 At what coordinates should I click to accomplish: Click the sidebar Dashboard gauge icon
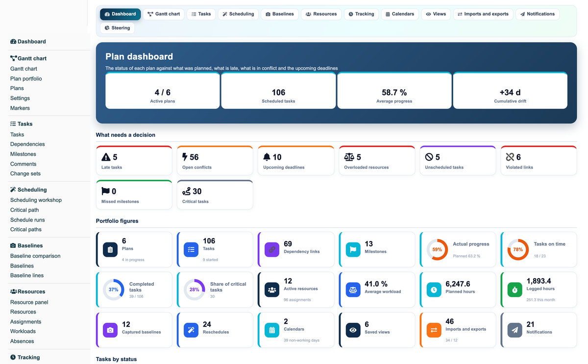tap(13, 42)
